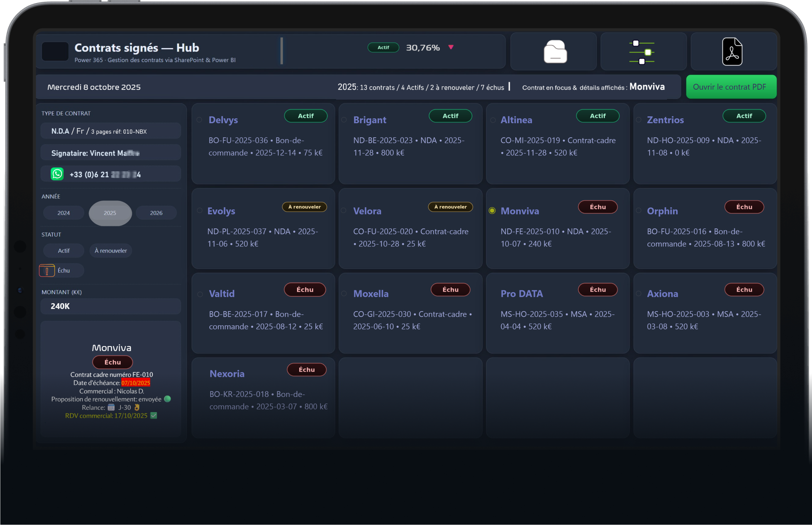812x525 pixels.
Task: Select the Evolys radio button
Action: pyautogui.click(x=199, y=210)
